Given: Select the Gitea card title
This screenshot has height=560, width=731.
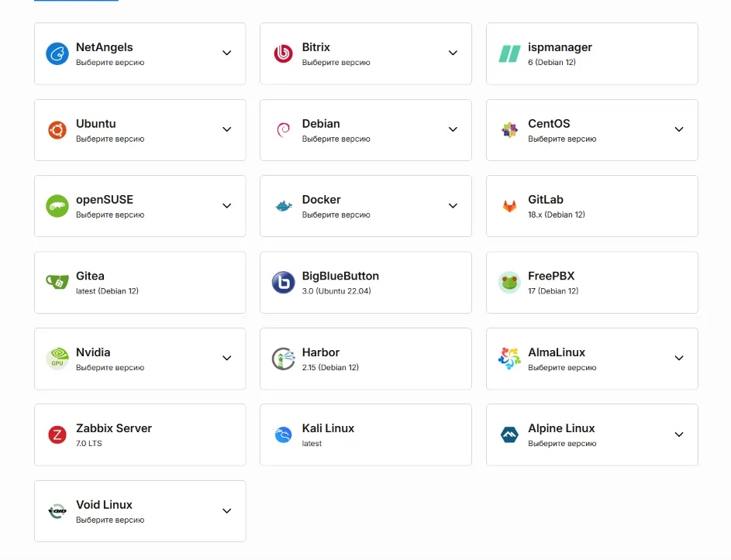Looking at the screenshot, I should pos(90,276).
